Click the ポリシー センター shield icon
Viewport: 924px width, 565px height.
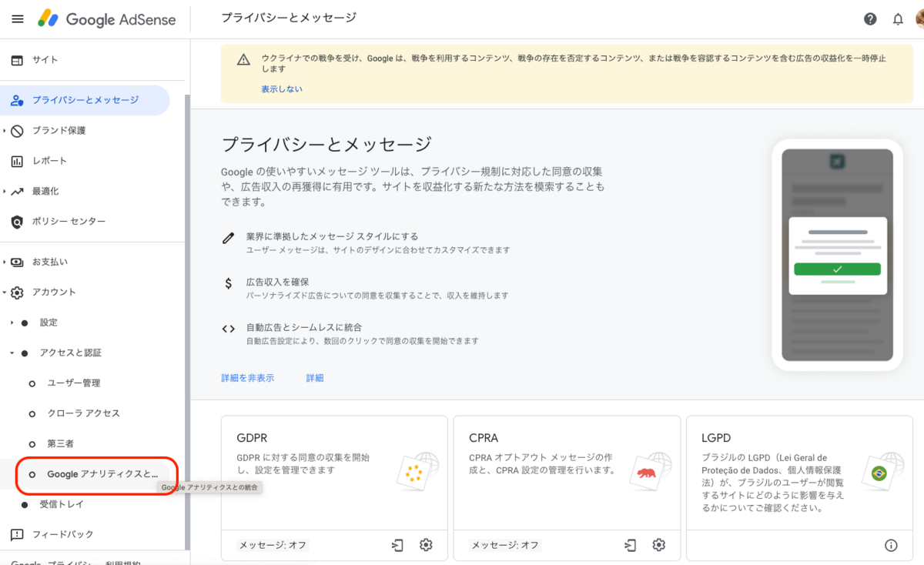(17, 222)
